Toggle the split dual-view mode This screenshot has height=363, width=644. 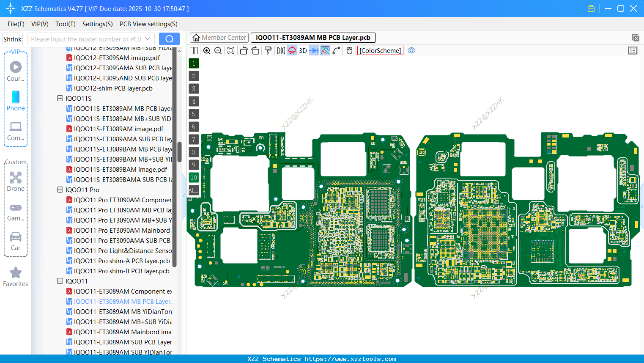(194, 50)
